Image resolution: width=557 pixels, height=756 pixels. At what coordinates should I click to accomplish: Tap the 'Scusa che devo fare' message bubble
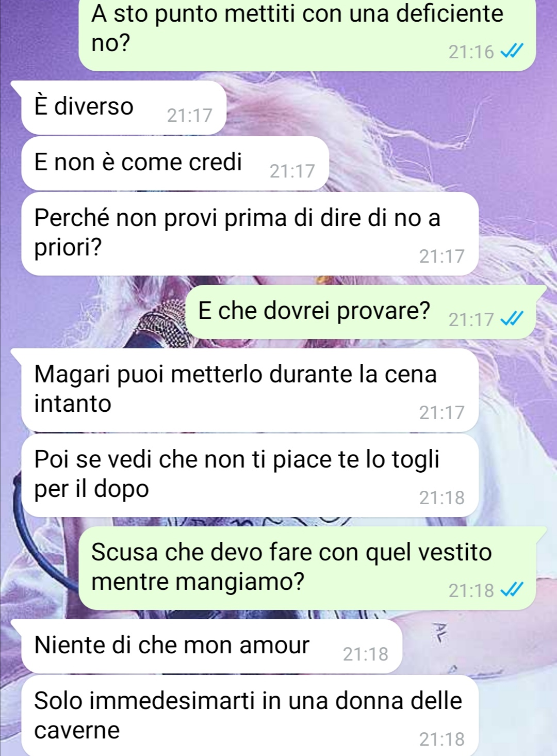pos(307,568)
